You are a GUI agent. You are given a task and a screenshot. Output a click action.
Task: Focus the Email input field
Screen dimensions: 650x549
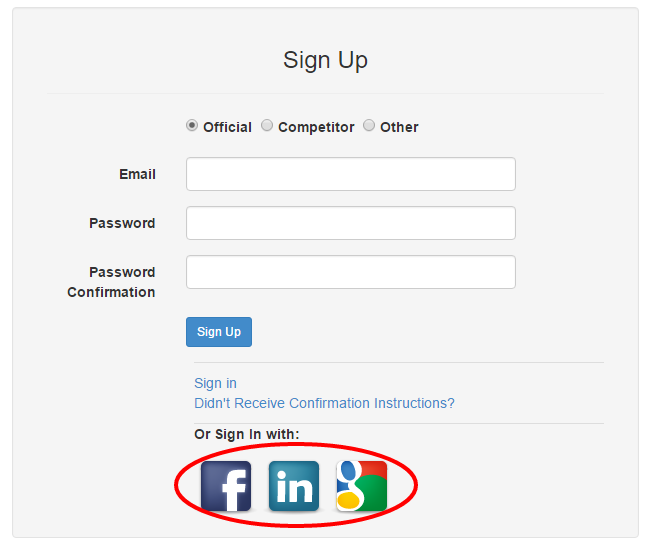point(351,174)
